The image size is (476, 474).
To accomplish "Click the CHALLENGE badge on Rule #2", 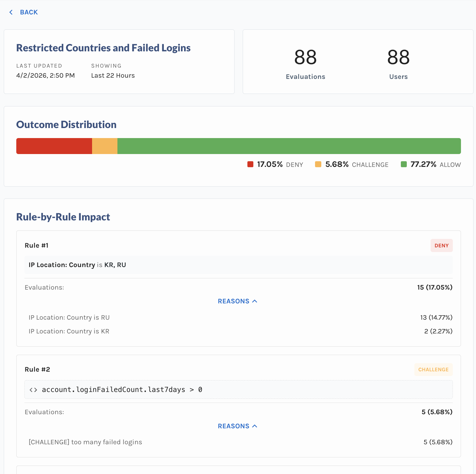I will coord(433,369).
